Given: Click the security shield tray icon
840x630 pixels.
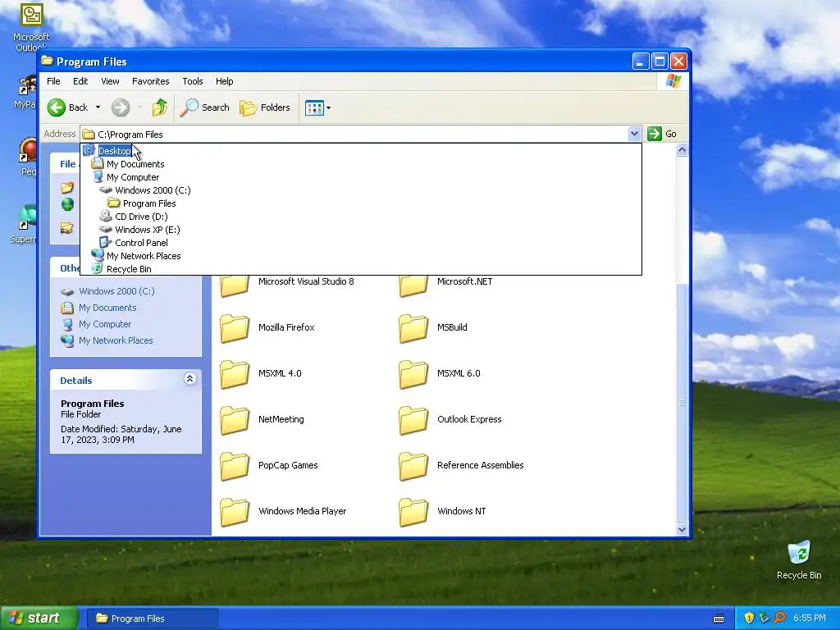Looking at the screenshot, I should tap(749, 619).
